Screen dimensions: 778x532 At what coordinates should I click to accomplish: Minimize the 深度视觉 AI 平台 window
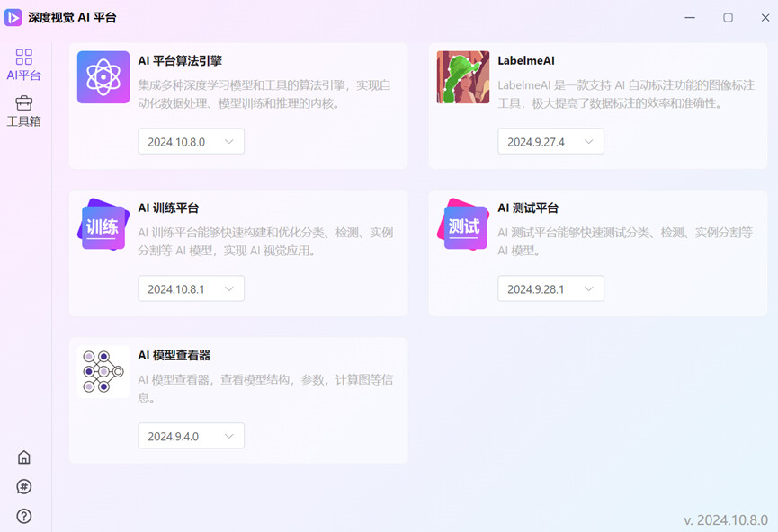[690, 17]
